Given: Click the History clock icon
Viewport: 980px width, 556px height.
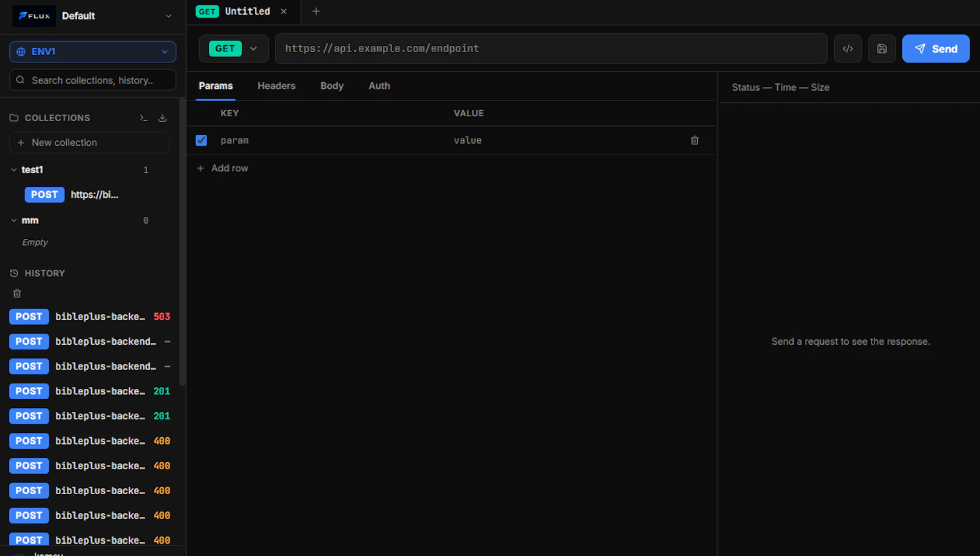Looking at the screenshot, I should pyautogui.click(x=14, y=273).
